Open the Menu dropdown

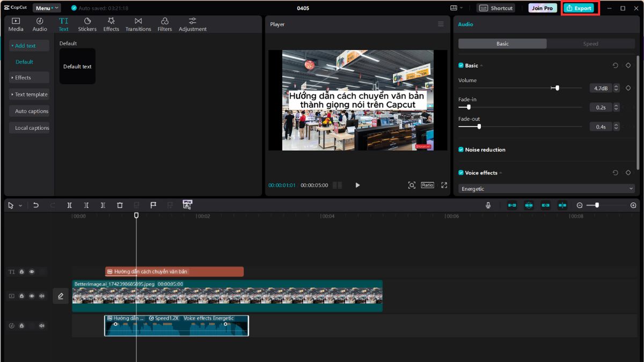(x=47, y=8)
